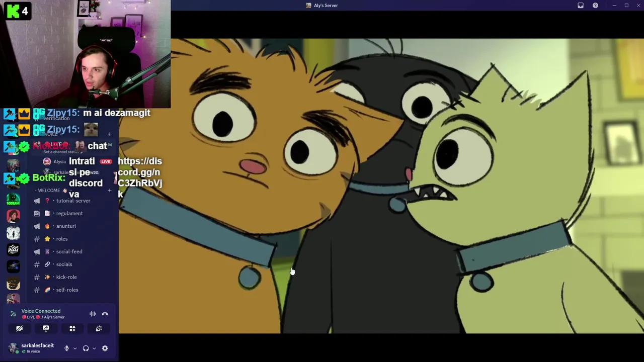Click the LIVE badge next to Alysia
This screenshot has height=362, width=644.
(x=106, y=161)
